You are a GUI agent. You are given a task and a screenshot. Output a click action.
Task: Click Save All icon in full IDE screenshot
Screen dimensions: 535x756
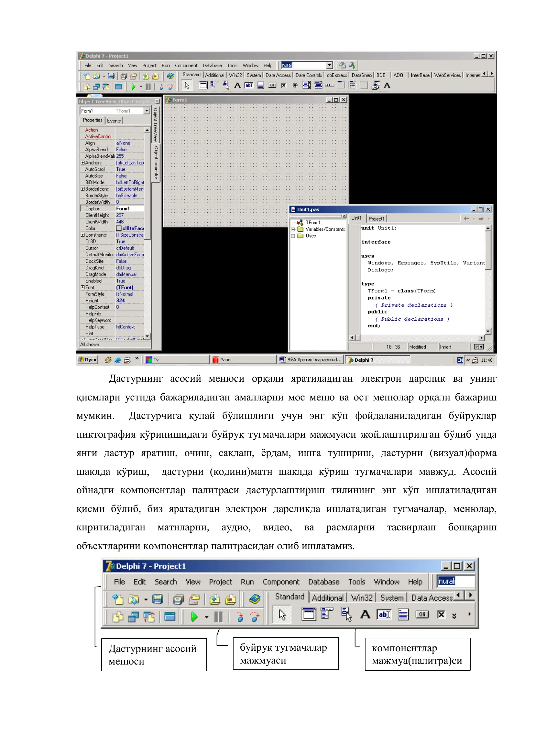[124, 76]
